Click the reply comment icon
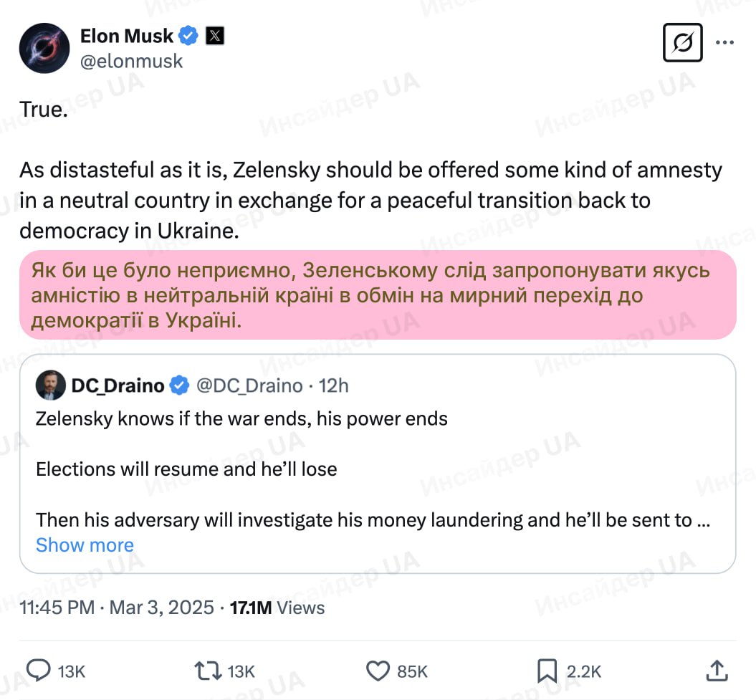756x700 pixels. click(40, 671)
